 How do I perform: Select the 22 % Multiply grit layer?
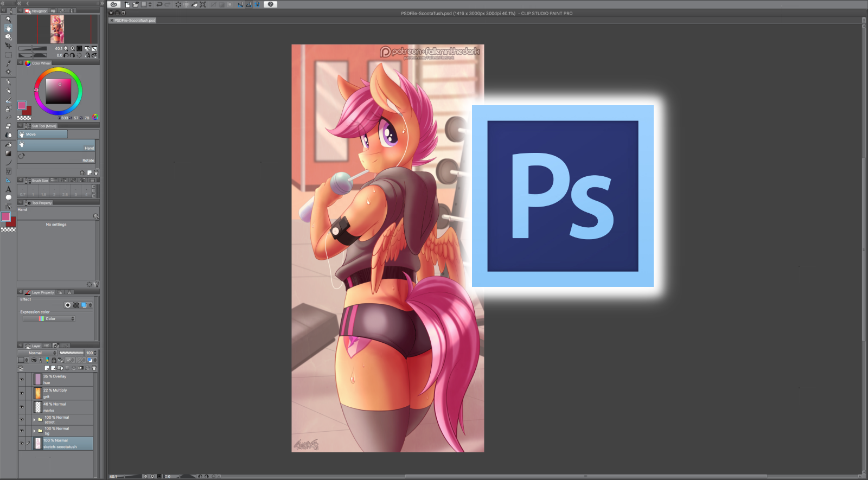[x=62, y=393]
